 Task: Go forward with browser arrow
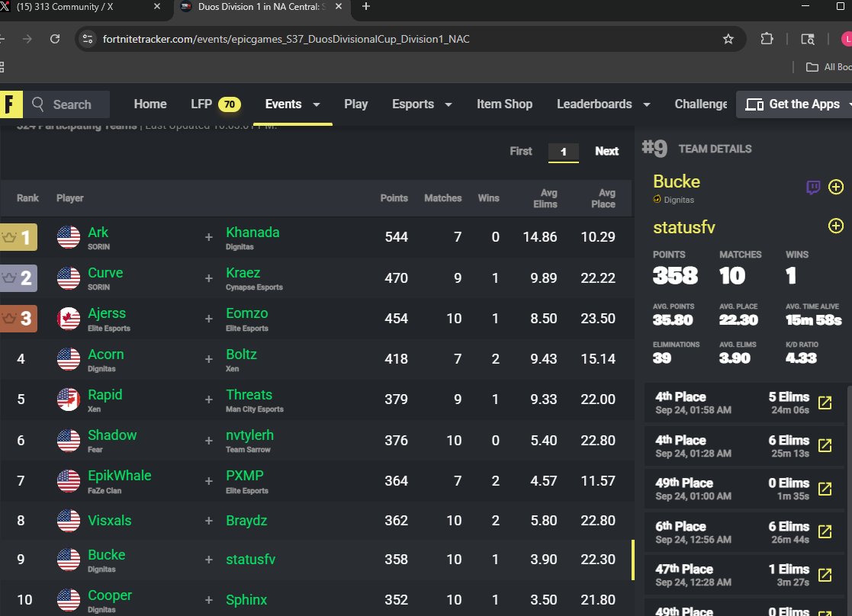coord(27,39)
